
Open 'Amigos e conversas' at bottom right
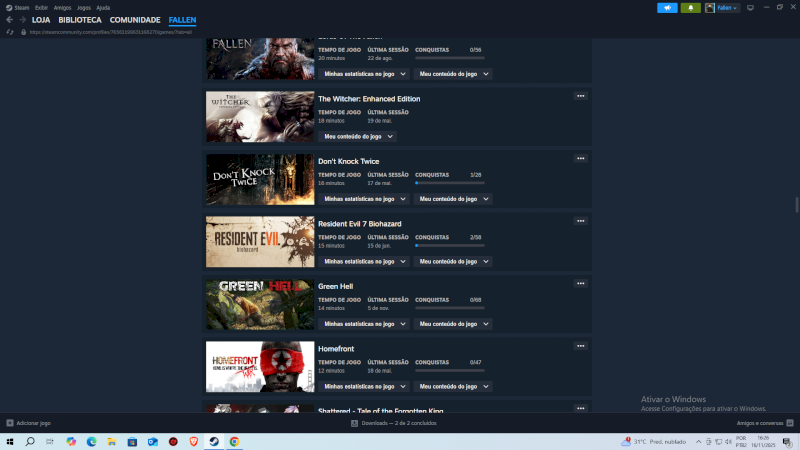pos(756,423)
